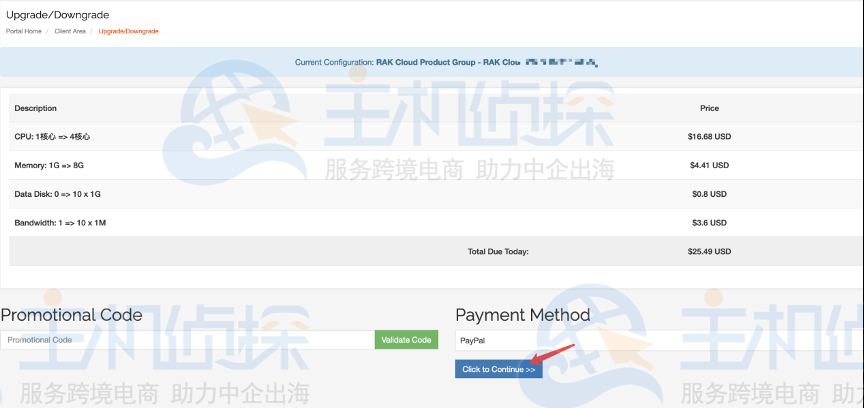Click the Upgrade/Downgrade breadcrumb item
Screen dimensions: 864x408
click(128, 31)
